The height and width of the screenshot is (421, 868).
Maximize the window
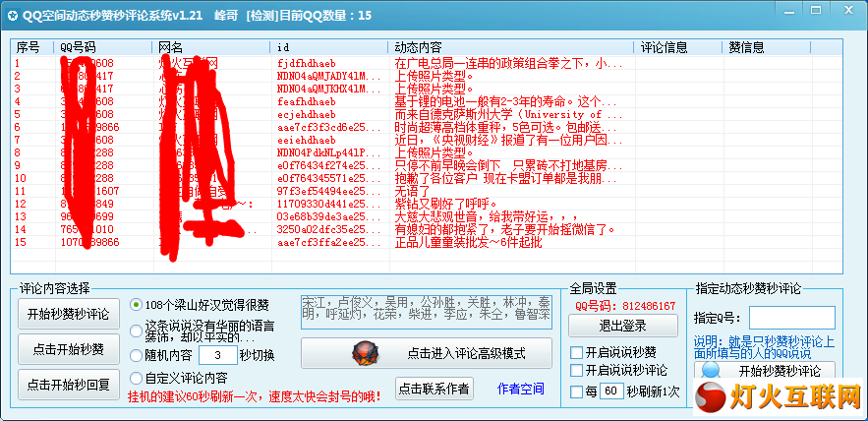click(x=816, y=10)
